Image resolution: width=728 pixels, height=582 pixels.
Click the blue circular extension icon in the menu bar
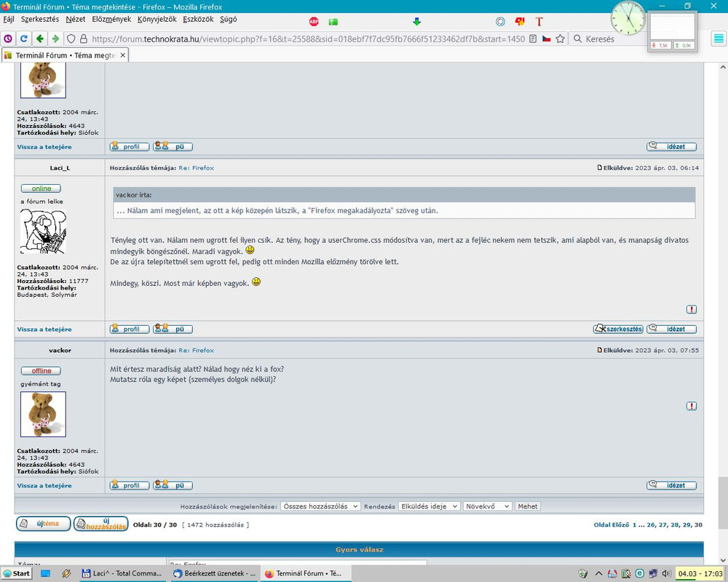[500, 21]
